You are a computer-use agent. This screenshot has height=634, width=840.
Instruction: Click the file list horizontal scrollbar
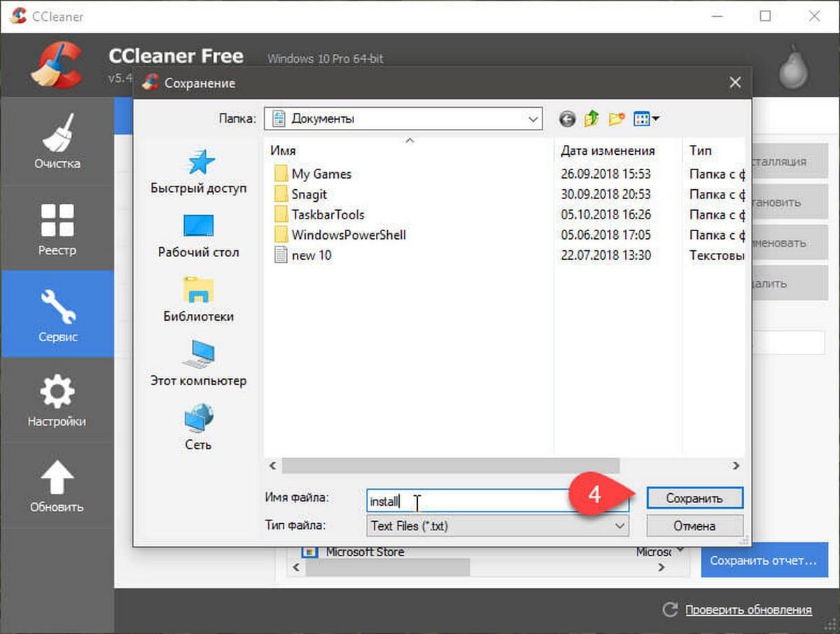451,465
